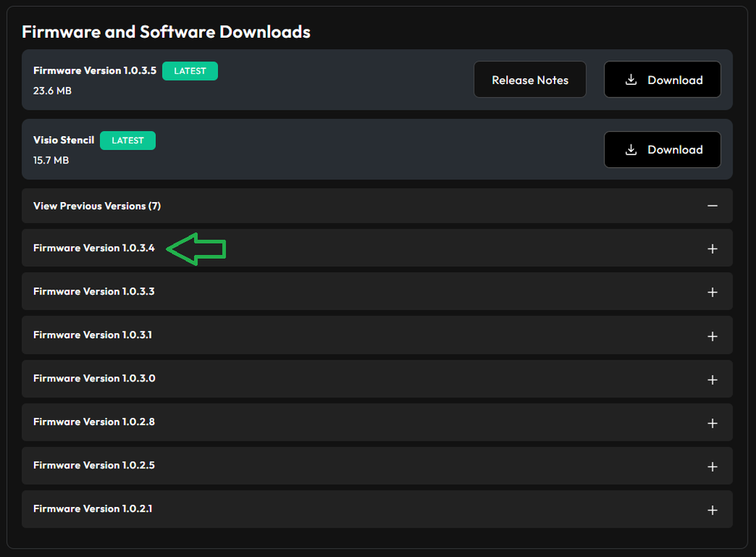The width and height of the screenshot is (756, 557).
Task: Click the plus icon for Firmware Version 1.0.2.8
Action: tap(711, 423)
